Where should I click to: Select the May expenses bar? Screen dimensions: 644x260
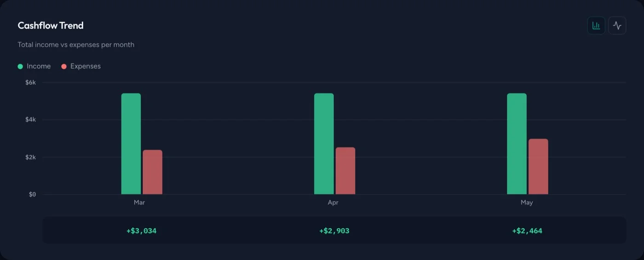pos(538,167)
